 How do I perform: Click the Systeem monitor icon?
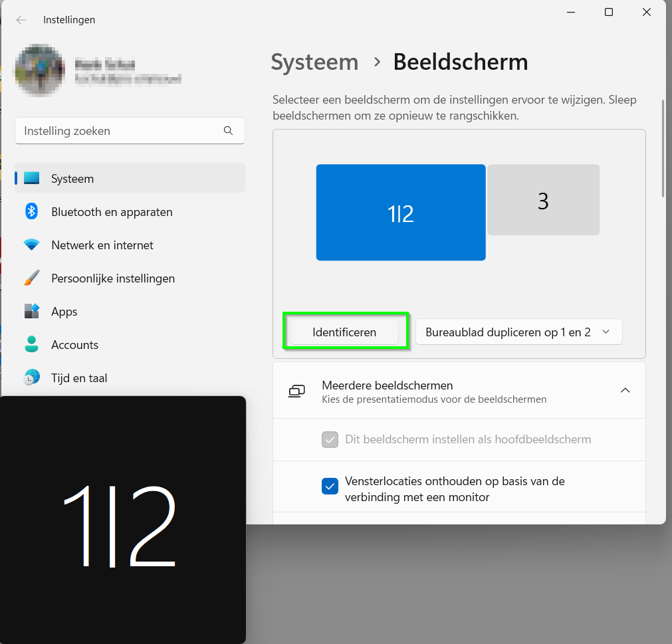point(32,179)
